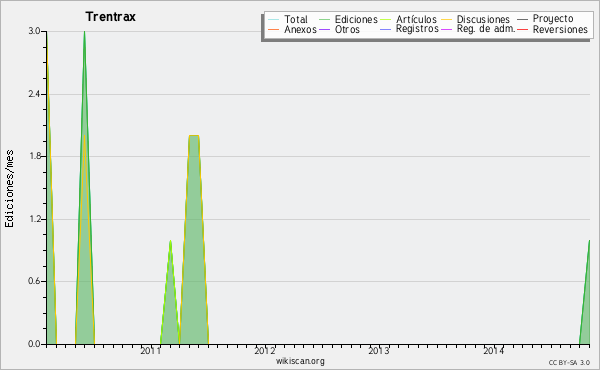Click the 2.4 y-axis value
This screenshot has width=600, height=370.
(x=34, y=94)
